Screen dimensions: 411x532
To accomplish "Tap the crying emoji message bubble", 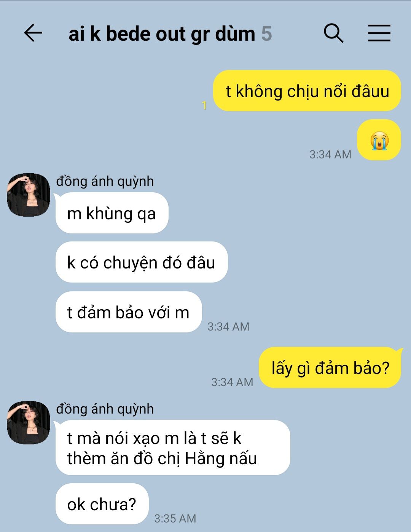I will (x=379, y=140).
